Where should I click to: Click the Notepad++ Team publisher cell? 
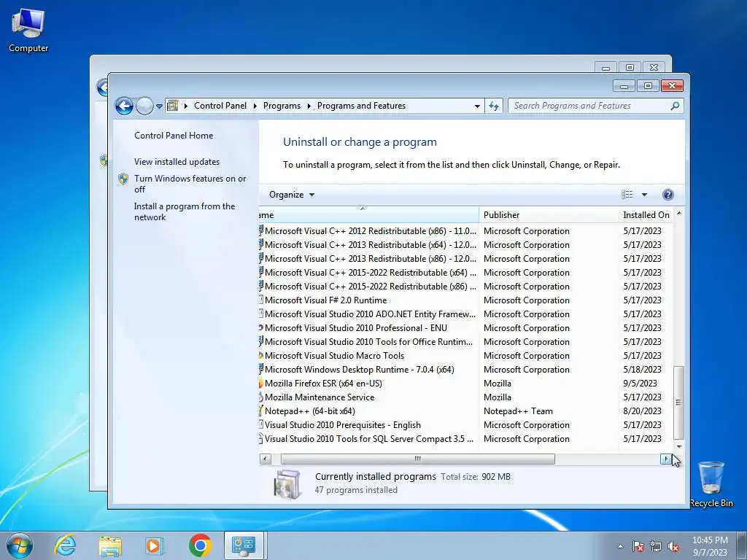[518, 411]
